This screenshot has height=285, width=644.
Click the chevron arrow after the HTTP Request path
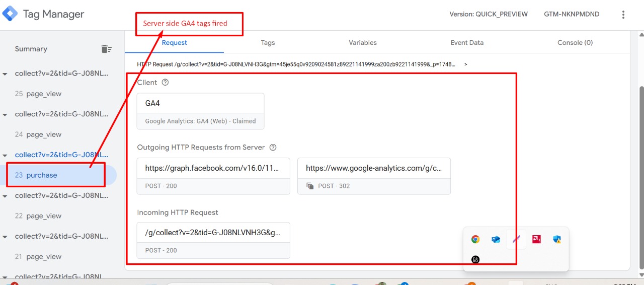click(x=466, y=64)
